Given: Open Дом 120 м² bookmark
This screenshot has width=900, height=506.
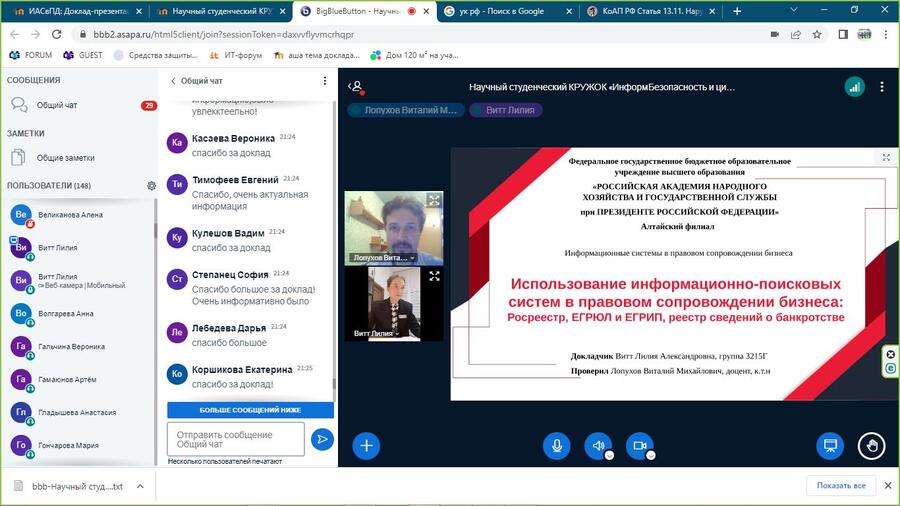Looking at the screenshot, I should click(414, 55).
